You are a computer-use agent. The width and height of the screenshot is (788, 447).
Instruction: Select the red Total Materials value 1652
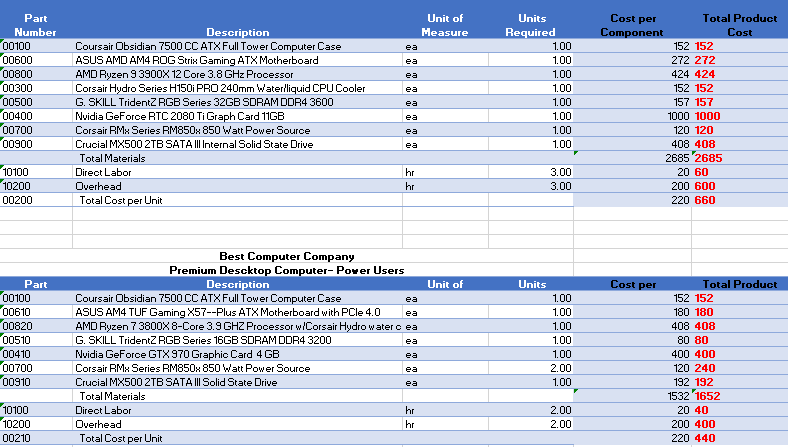(708, 396)
